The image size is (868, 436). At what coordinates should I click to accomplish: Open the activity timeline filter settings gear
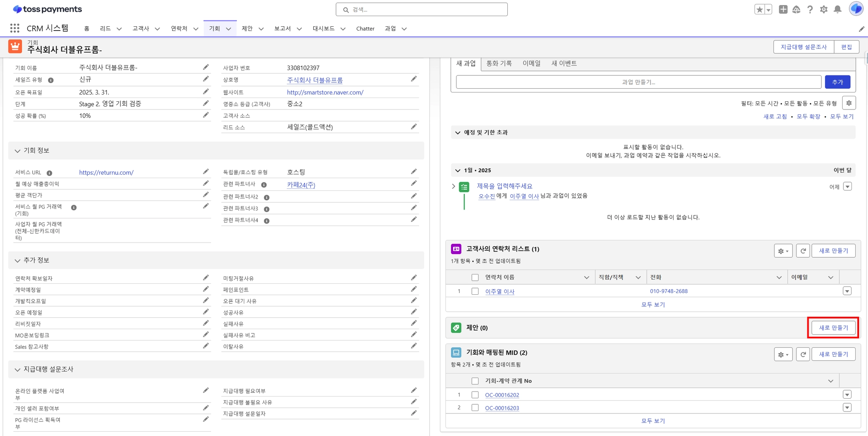(849, 103)
